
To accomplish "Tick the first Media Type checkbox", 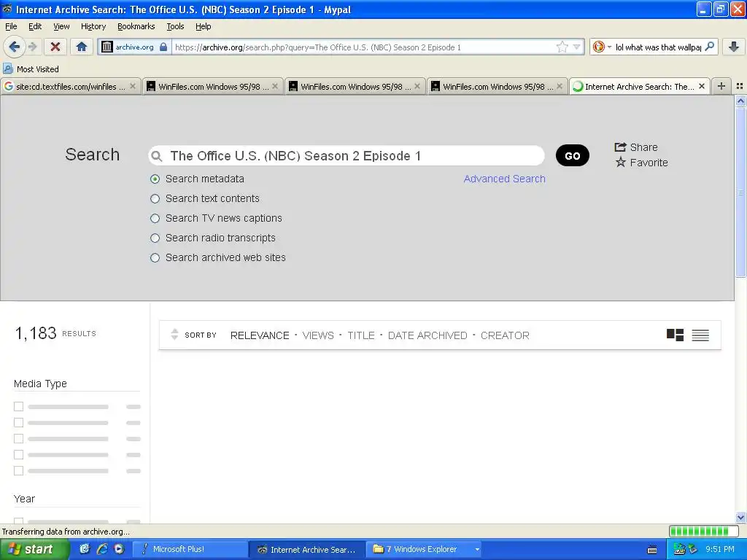I will coord(18,407).
